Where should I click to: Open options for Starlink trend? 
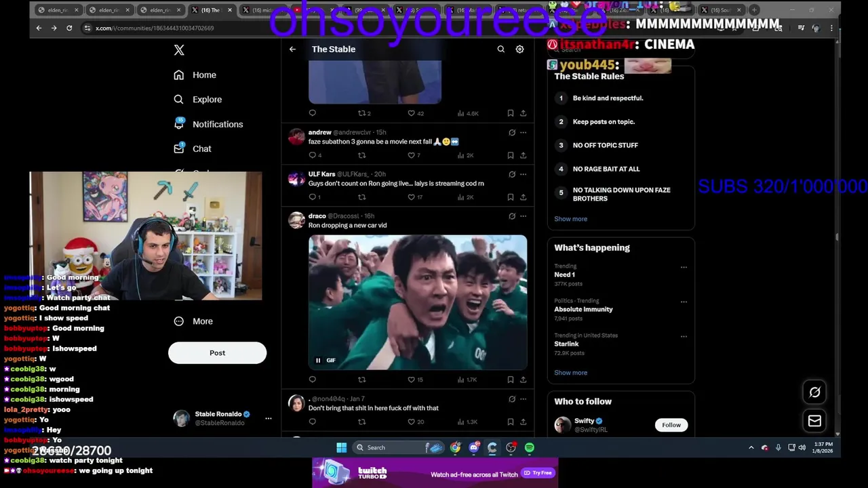tap(684, 336)
